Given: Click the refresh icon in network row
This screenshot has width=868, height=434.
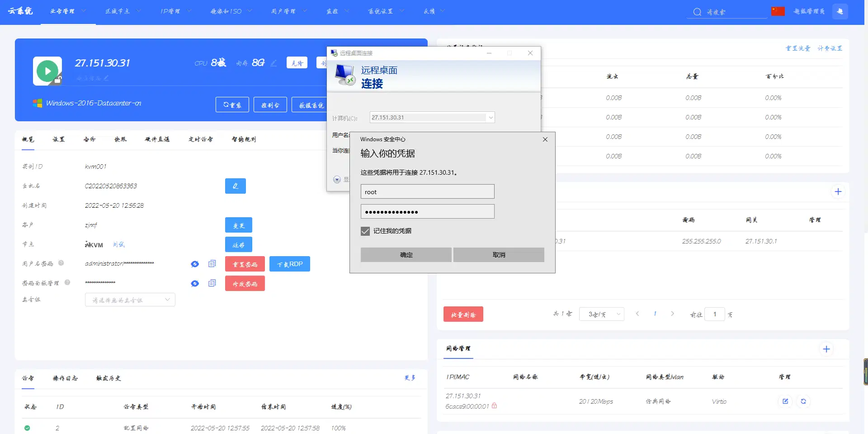Looking at the screenshot, I should click(803, 401).
